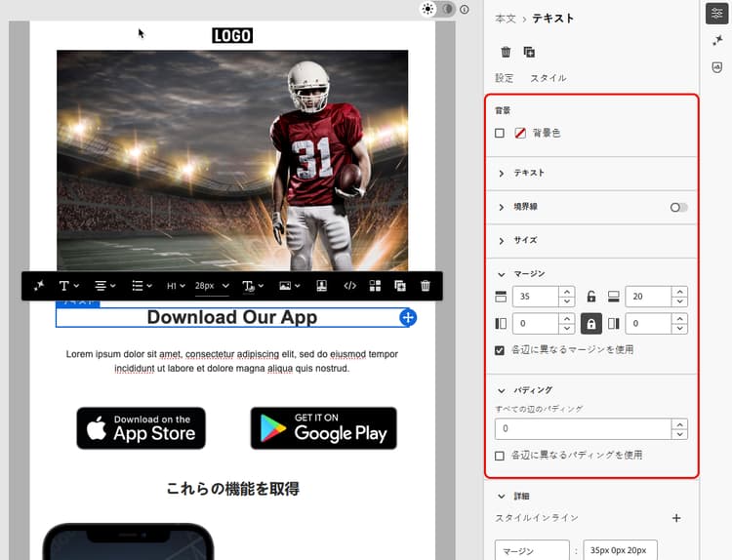Click the AI assistant sparkle icon in text toolbar

click(39, 285)
